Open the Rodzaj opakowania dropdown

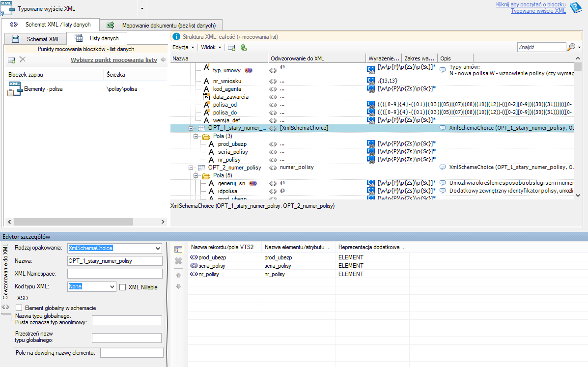coord(158,248)
